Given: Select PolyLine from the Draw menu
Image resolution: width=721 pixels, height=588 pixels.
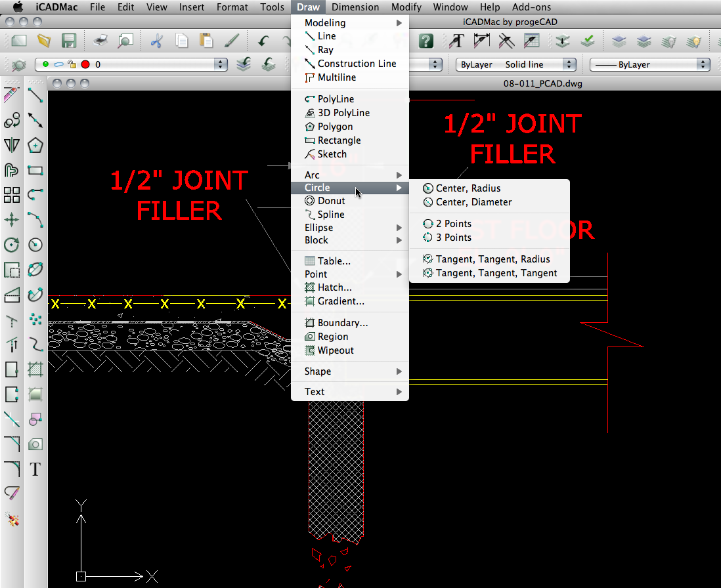Looking at the screenshot, I should [350, 98].
